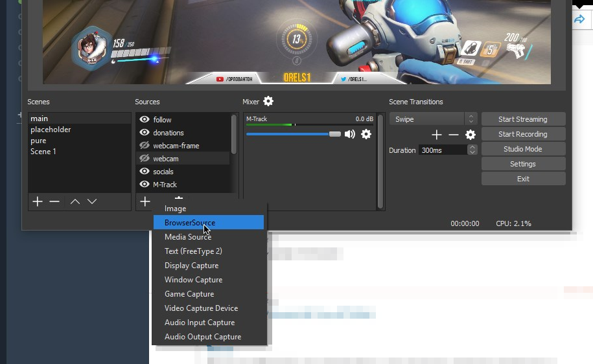The image size is (593, 364).
Task: Click the Exit button
Action: (524, 179)
